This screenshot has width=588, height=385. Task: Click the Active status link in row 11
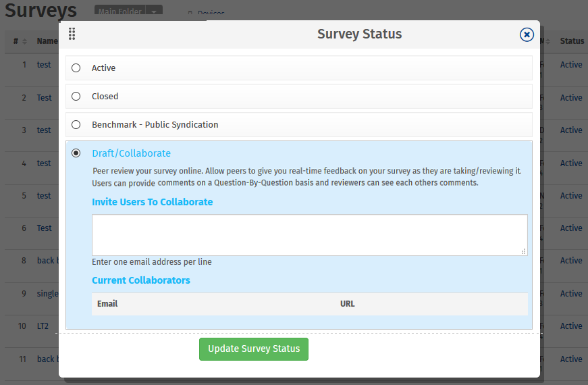click(x=571, y=359)
